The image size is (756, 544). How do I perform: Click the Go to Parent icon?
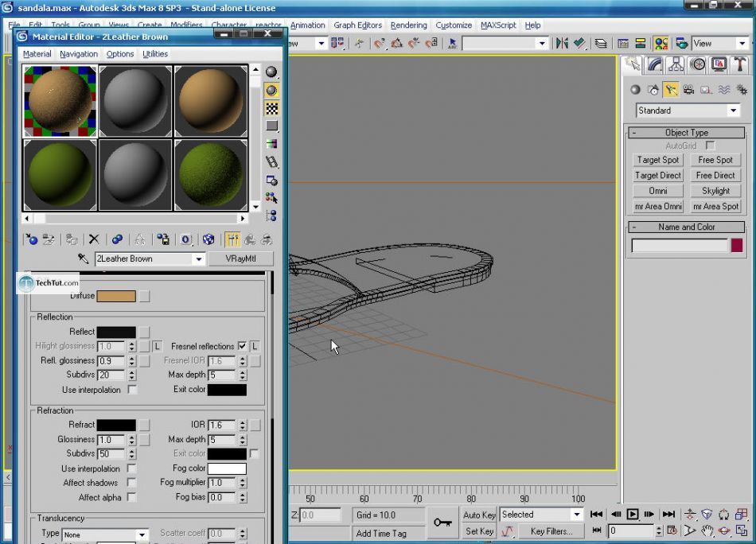[250, 239]
